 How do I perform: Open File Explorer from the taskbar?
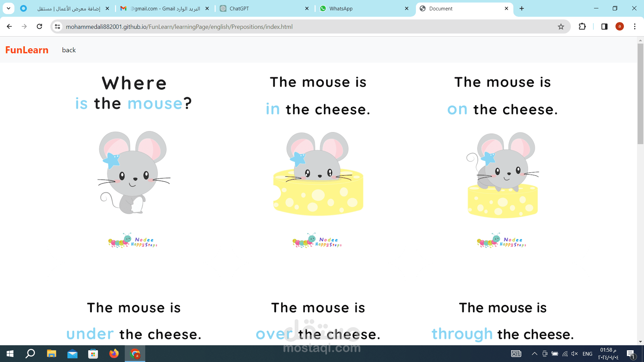click(x=51, y=354)
